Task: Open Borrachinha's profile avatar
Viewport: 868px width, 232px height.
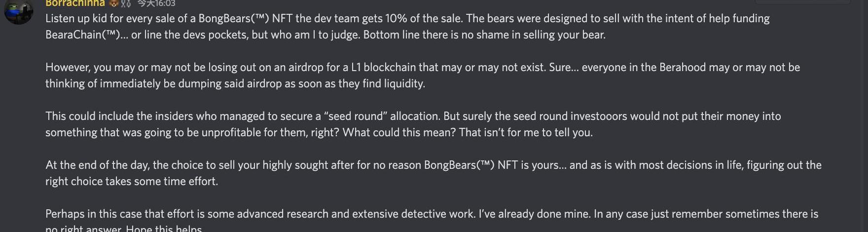Action: coord(19,11)
